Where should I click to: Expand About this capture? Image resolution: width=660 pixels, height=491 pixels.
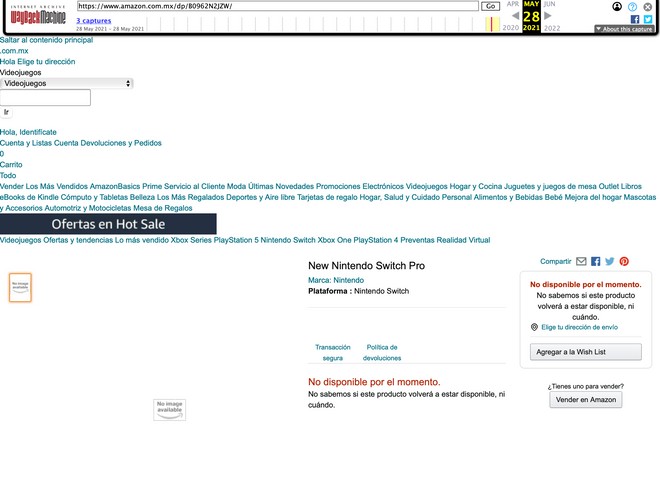(624, 29)
